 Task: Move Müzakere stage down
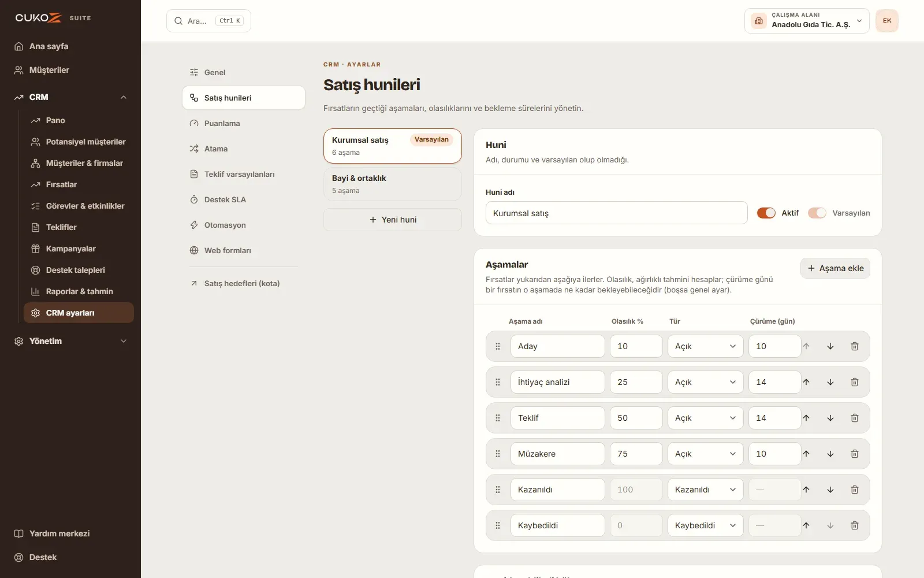[x=830, y=454]
